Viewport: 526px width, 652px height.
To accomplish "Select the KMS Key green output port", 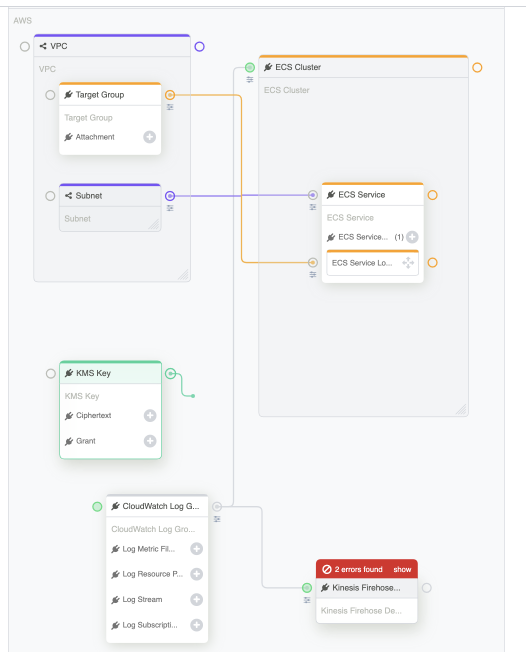I will (x=170, y=373).
